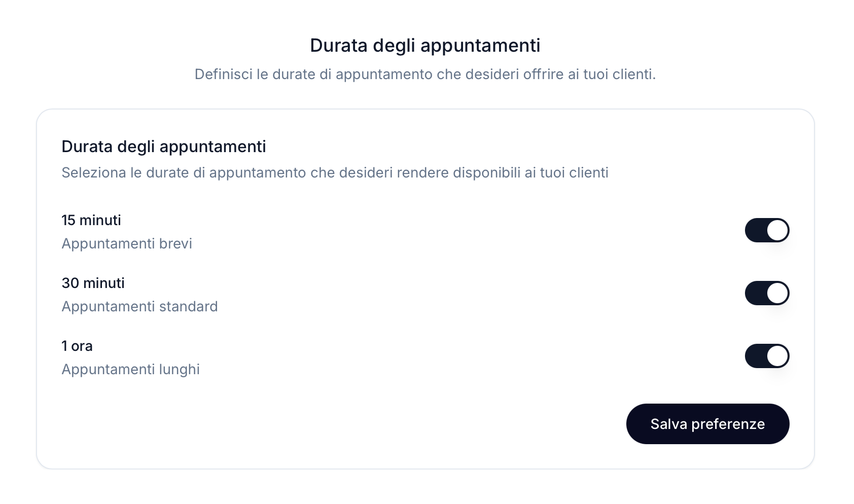Click the Durata degli appuntamenti page title

coord(425,45)
